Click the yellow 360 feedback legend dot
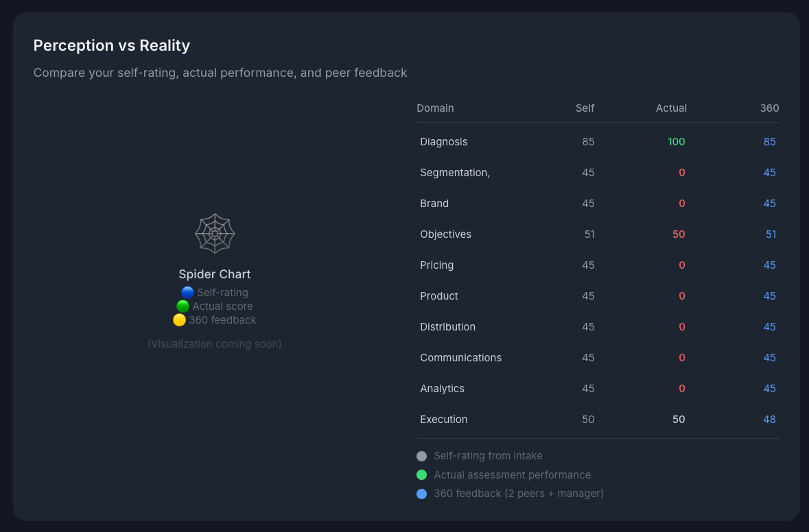809x532 pixels. 180,319
